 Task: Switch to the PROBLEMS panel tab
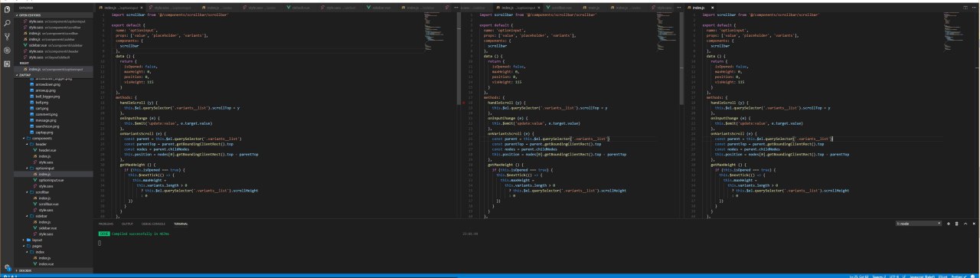[106, 224]
